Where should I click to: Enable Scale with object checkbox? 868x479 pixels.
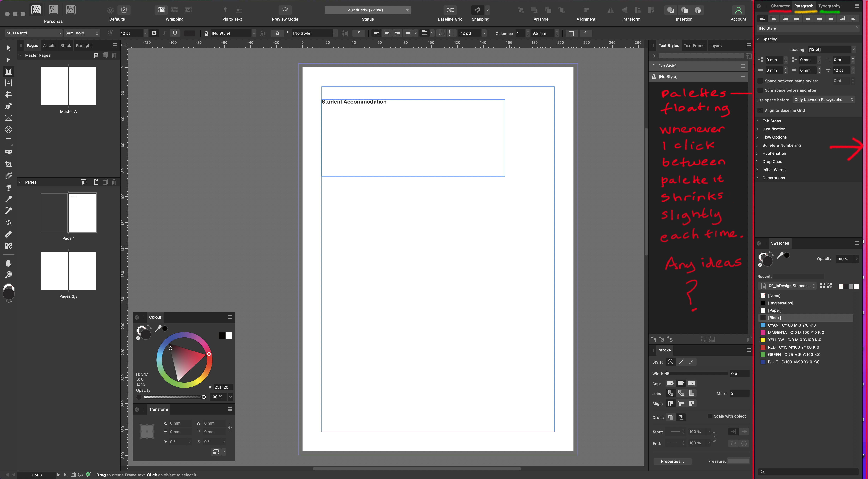click(710, 416)
